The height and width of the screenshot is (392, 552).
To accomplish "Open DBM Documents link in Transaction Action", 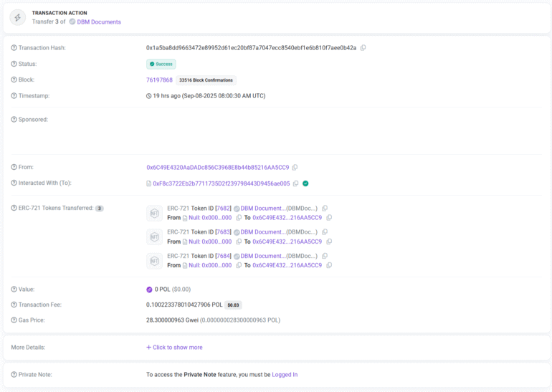I will coord(99,22).
